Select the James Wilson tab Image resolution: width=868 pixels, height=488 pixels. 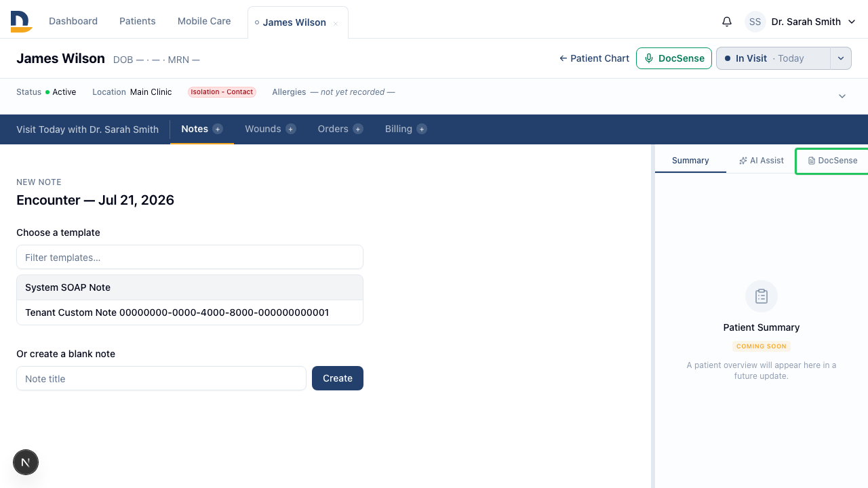click(x=293, y=22)
